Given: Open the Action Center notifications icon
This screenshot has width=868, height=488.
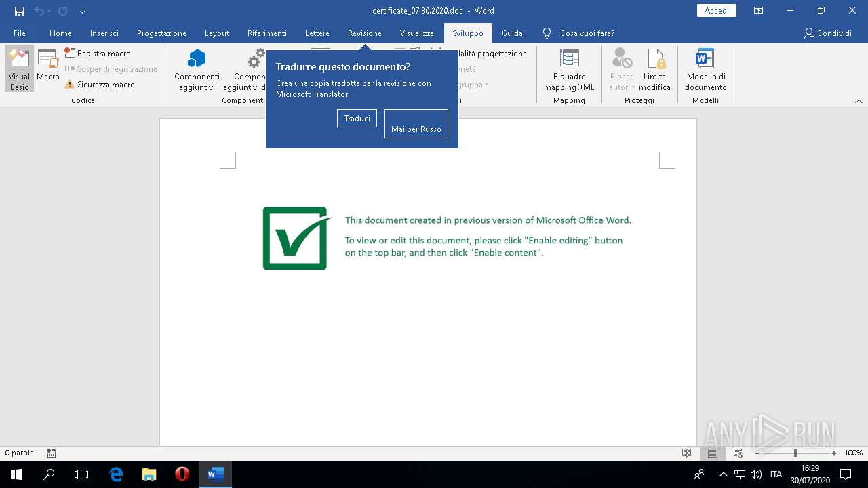Looking at the screenshot, I should coord(846,474).
